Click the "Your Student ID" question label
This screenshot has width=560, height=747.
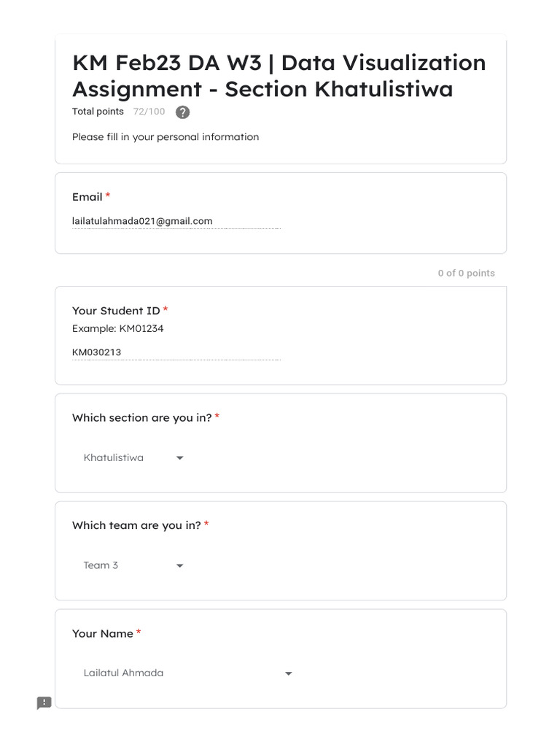point(116,311)
